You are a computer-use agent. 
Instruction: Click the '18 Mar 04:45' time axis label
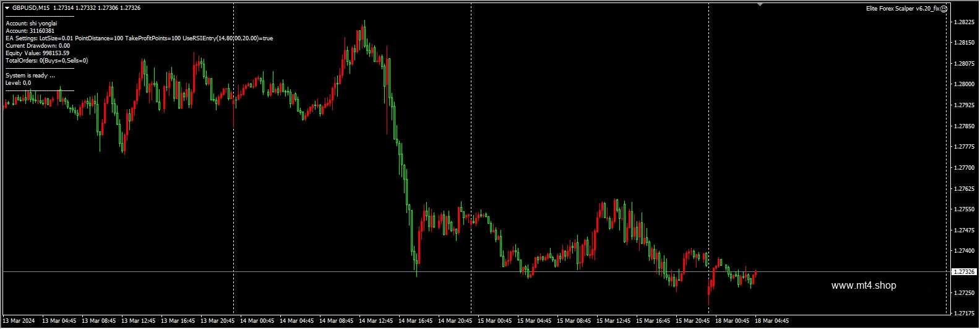point(772,321)
